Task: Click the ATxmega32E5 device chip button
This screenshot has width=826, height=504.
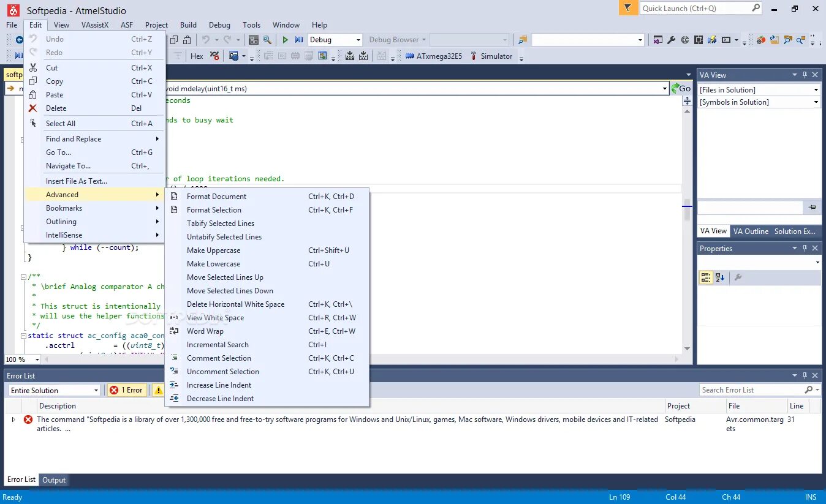Action: (x=433, y=56)
